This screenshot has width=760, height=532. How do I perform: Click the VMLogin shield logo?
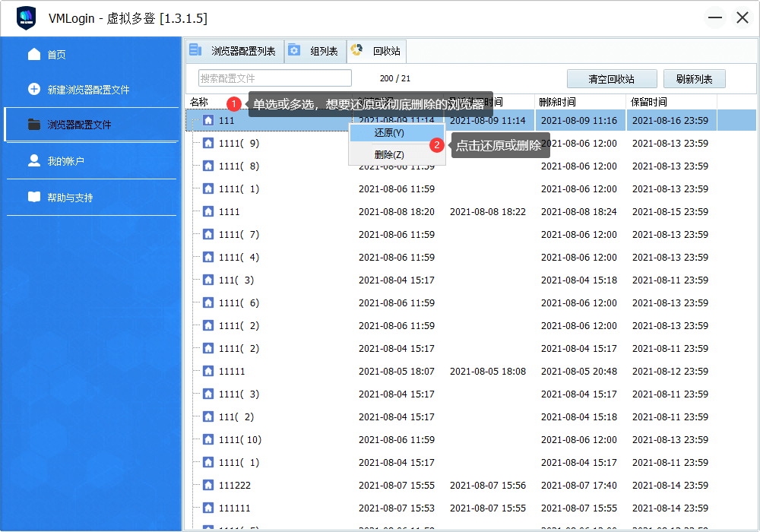26,18
